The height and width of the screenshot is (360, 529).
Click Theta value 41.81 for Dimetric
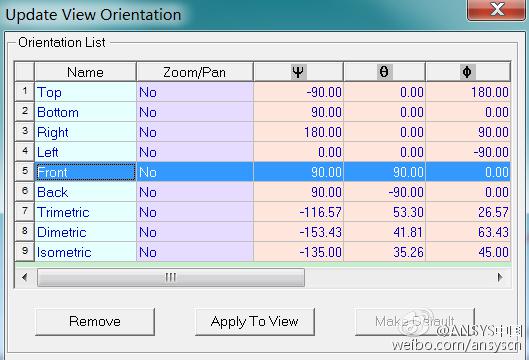click(x=385, y=231)
